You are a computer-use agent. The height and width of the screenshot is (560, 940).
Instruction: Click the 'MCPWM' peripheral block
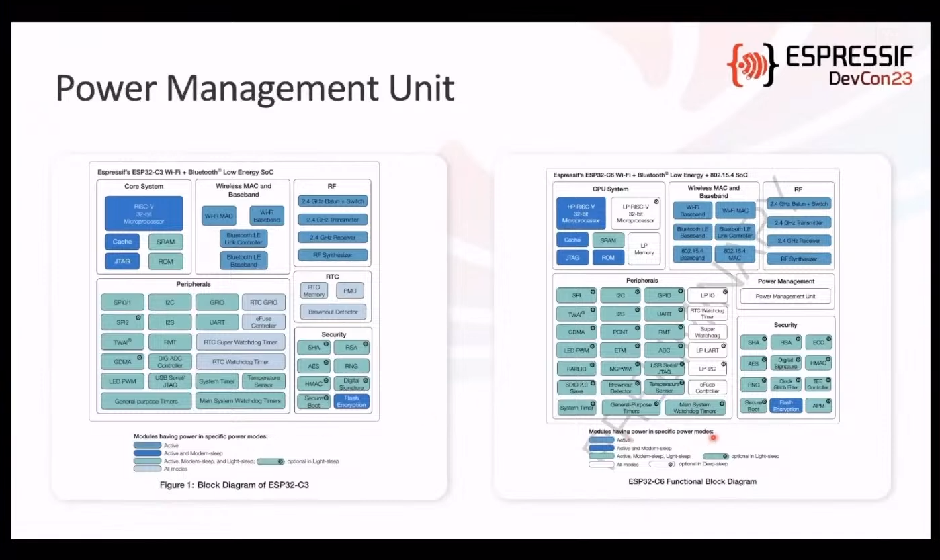pyautogui.click(x=620, y=369)
